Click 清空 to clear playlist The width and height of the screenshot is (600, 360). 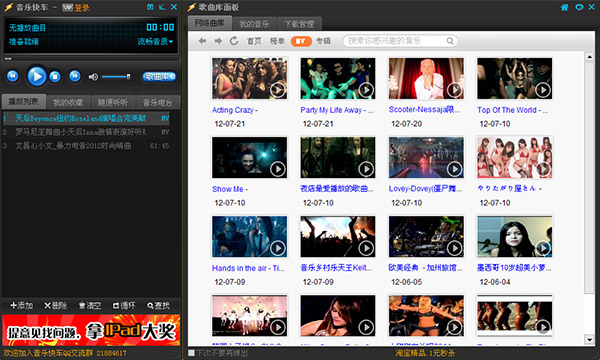click(90, 305)
